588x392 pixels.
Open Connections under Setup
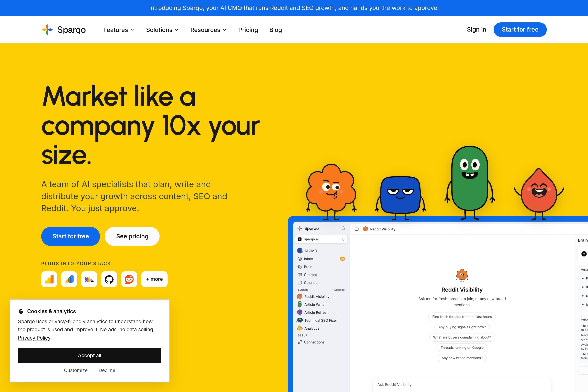click(x=321, y=342)
